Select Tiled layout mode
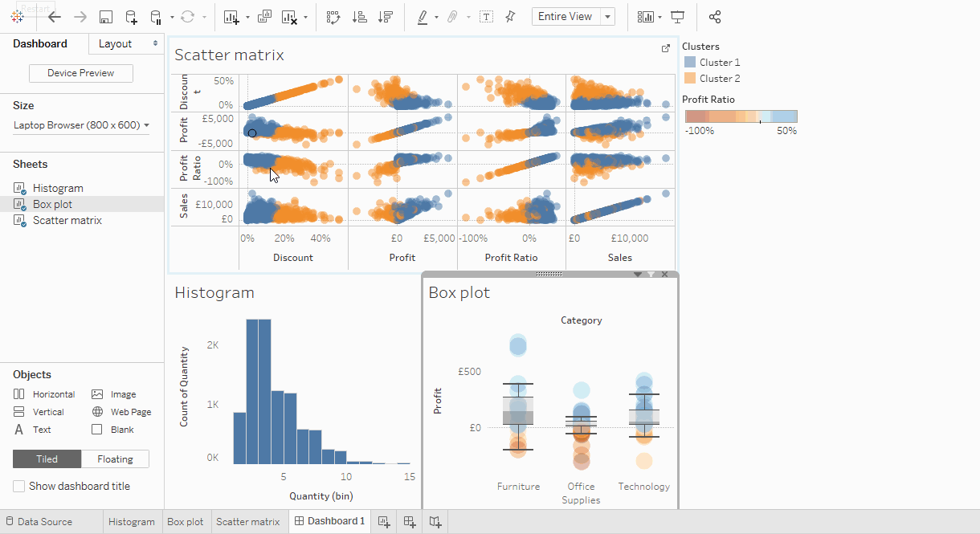980x534 pixels. pos(47,459)
